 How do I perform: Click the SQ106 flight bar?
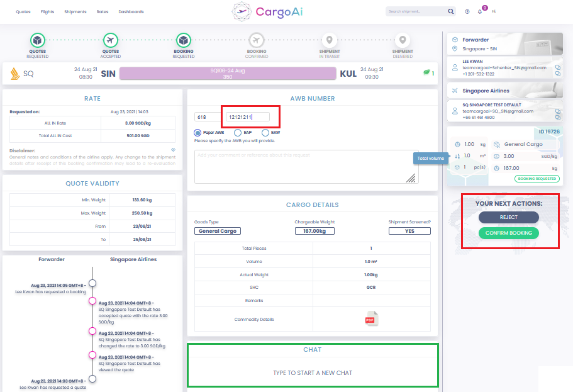point(228,74)
